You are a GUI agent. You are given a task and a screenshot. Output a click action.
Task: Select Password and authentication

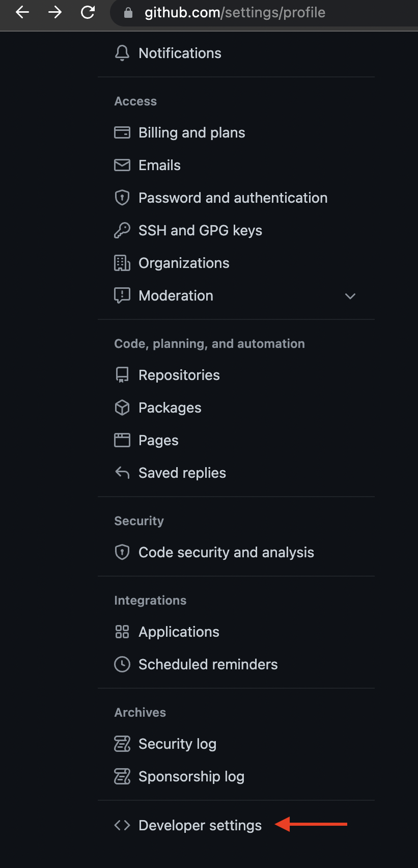[233, 198]
